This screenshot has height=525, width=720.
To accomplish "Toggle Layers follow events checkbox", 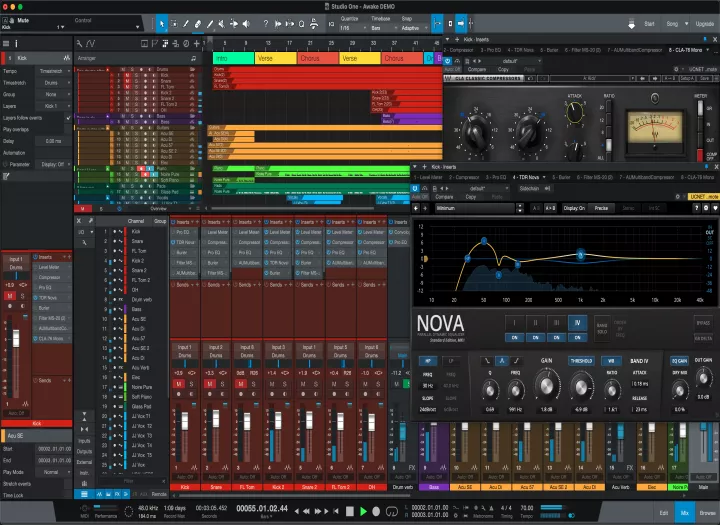I will tap(68, 118).
